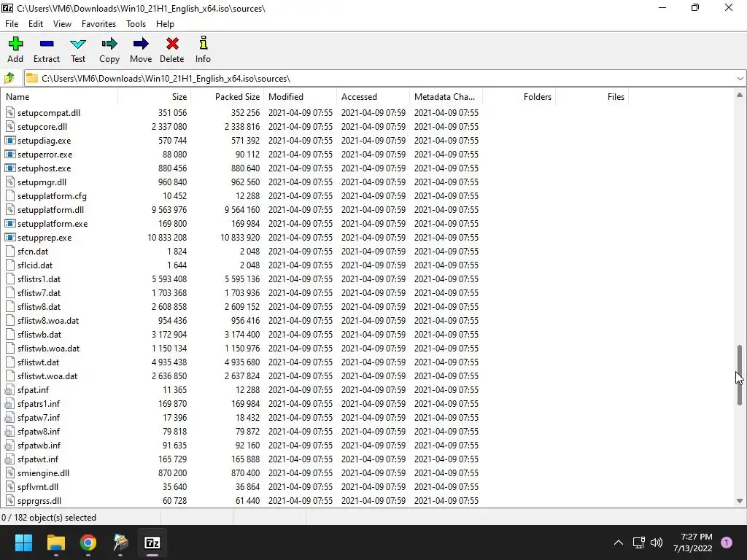
Task: Click the scroll-up arrow of file list
Action: [740, 95]
